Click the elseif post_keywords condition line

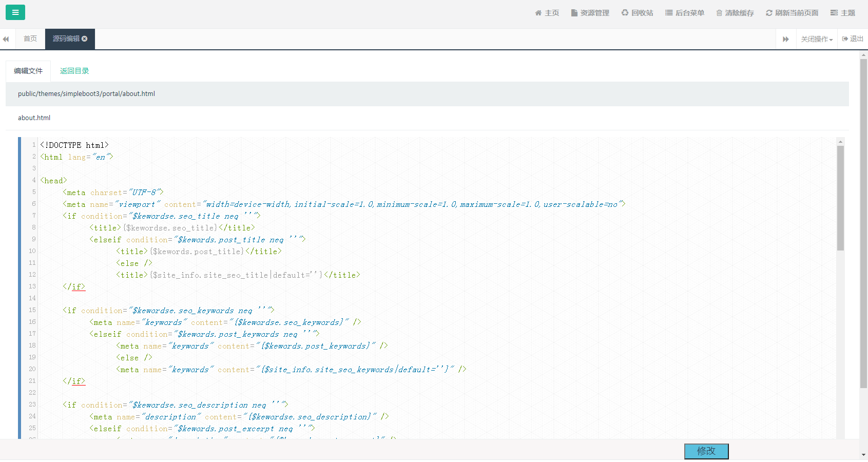pyautogui.click(x=205, y=334)
